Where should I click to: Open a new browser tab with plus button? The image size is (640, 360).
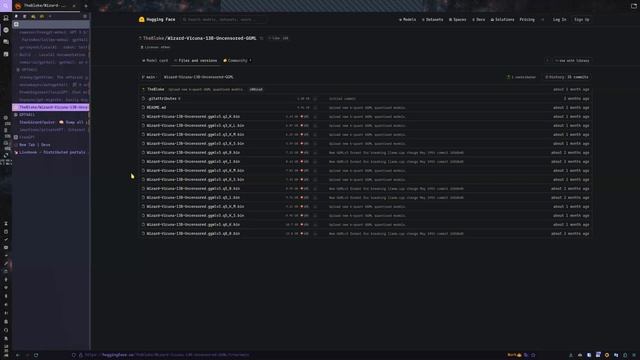tap(86, 6)
